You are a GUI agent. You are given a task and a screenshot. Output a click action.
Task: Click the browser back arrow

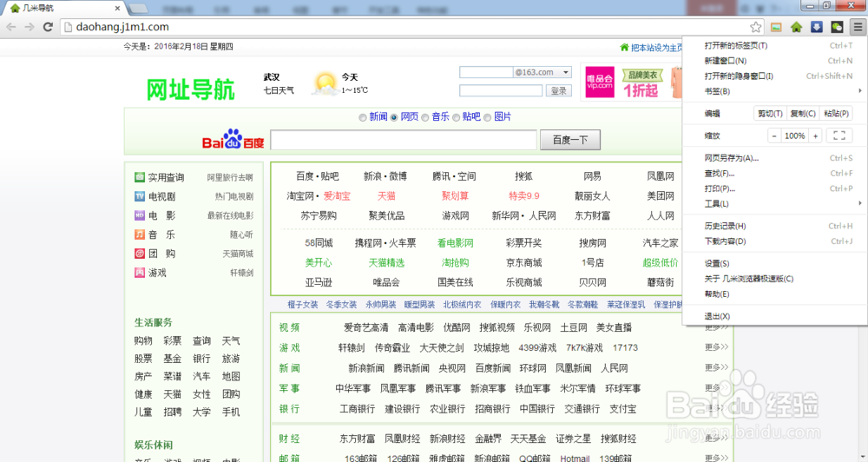point(11,27)
